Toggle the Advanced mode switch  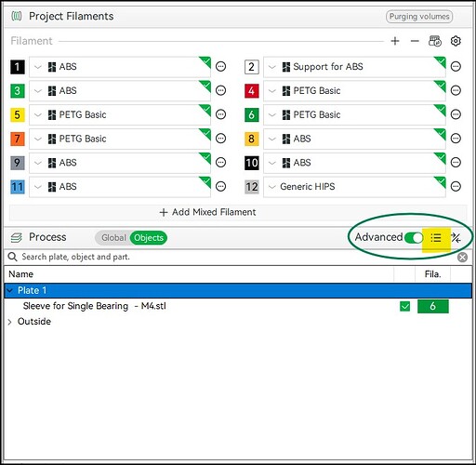(x=414, y=238)
